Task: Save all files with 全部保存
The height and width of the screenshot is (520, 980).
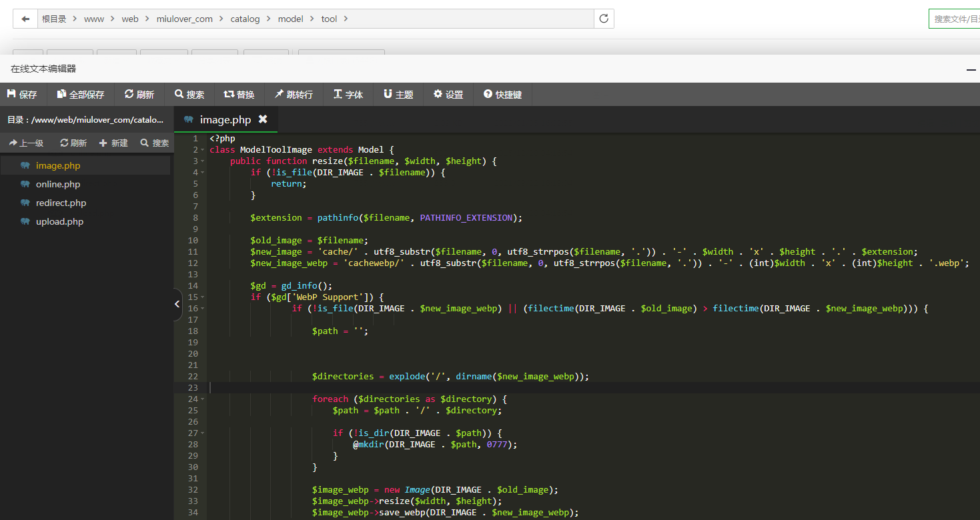Action: pos(81,95)
